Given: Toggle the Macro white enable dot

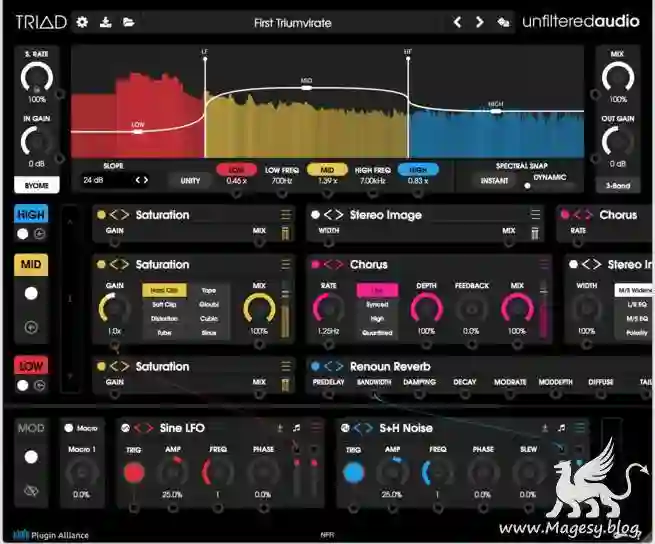Looking at the screenshot, I should pos(69,428).
